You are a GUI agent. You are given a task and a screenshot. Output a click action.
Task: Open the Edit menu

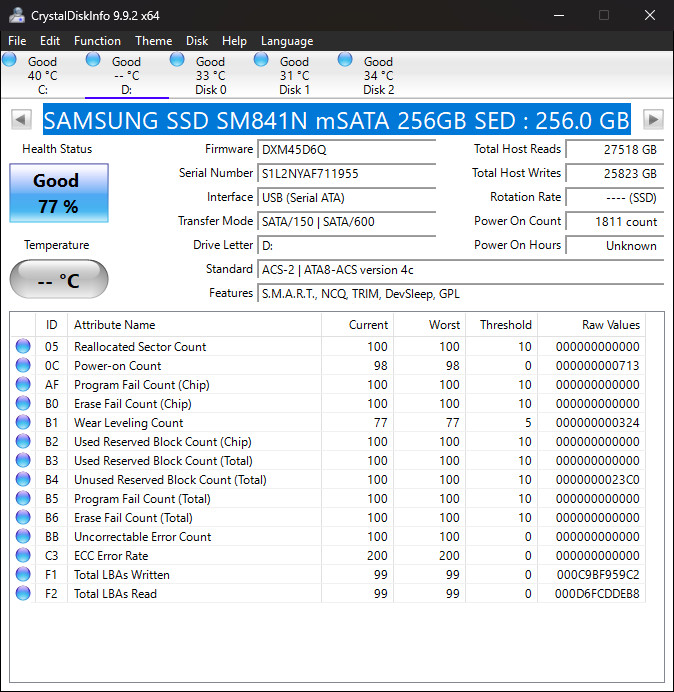click(x=49, y=41)
